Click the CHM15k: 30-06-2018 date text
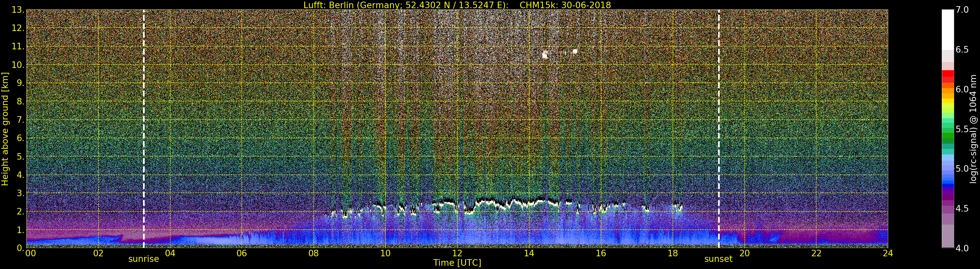This screenshot has height=269, width=980. (x=565, y=5)
